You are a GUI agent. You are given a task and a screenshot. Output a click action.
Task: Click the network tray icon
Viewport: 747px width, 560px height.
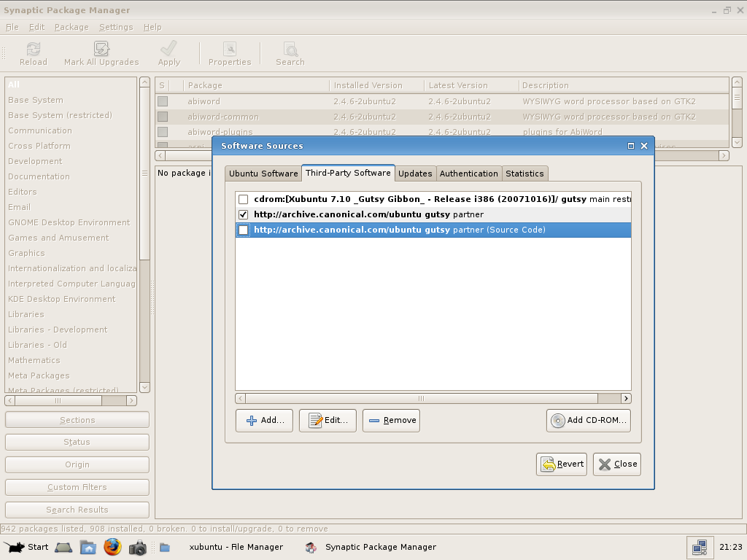700,547
